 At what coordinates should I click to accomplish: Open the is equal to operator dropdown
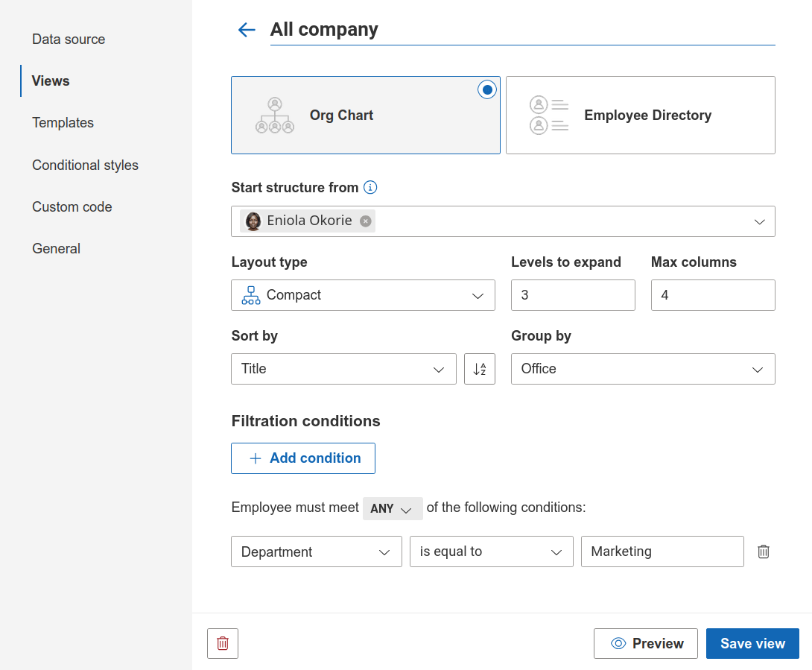tap(492, 552)
